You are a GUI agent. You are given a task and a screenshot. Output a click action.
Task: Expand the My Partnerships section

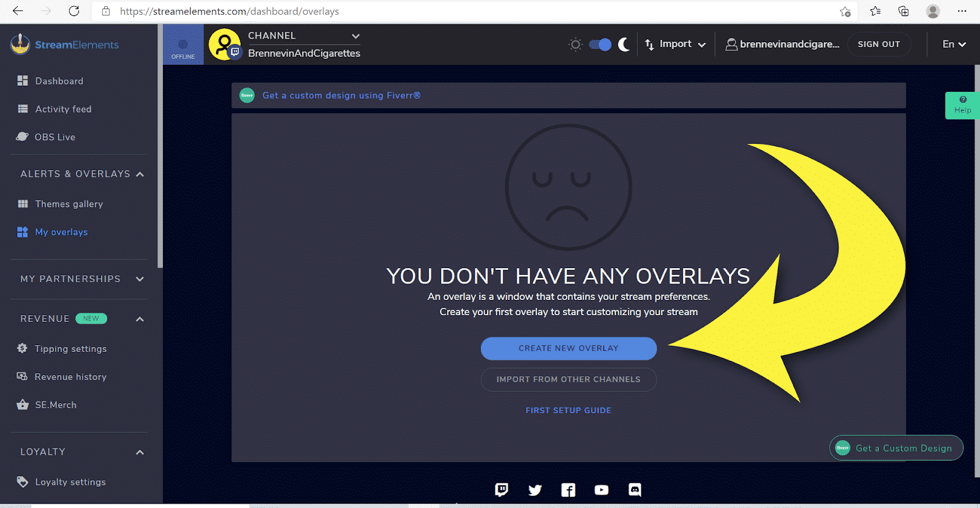click(x=140, y=279)
